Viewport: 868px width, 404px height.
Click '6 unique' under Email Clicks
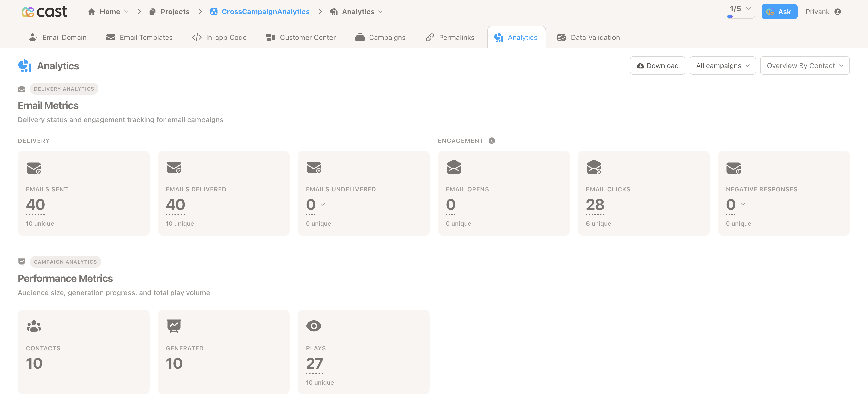tap(598, 223)
